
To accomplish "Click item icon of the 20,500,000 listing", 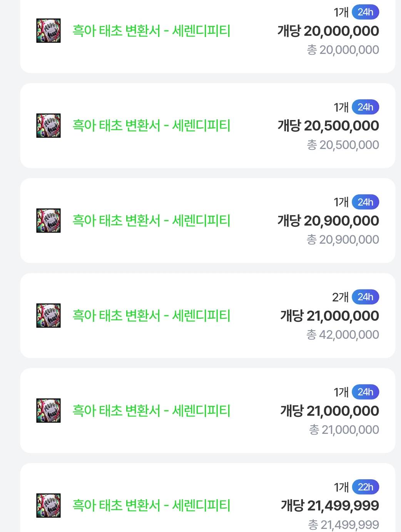I will tap(48, 125).
